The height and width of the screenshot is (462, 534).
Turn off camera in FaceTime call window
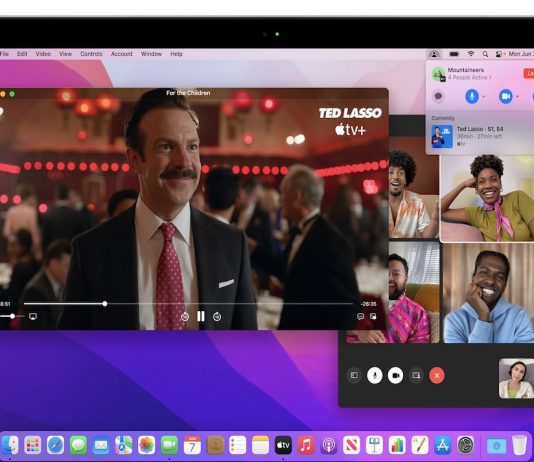pos(395,375)
